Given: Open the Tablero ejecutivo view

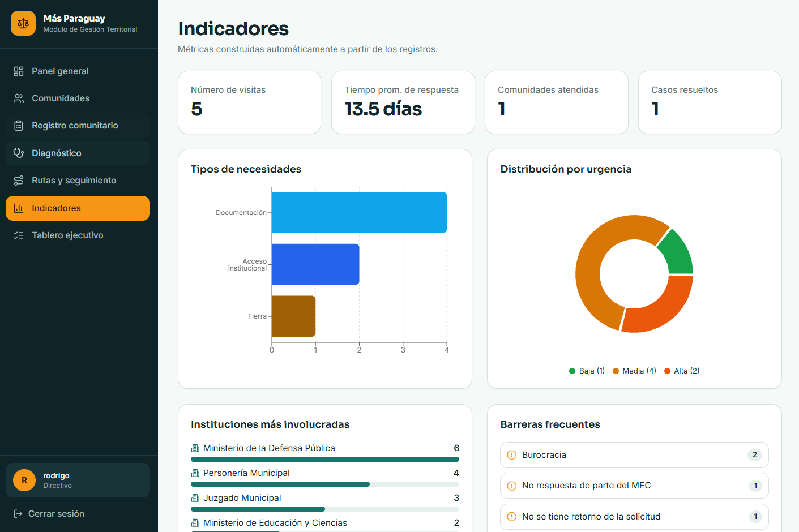Looking at the screenshot, I should (x=78, y=235).
